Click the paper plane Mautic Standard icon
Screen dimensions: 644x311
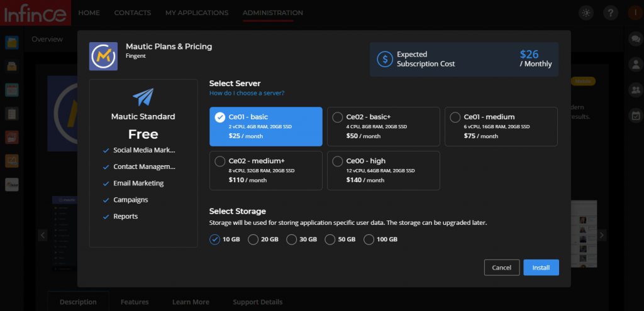coord(143,97)
